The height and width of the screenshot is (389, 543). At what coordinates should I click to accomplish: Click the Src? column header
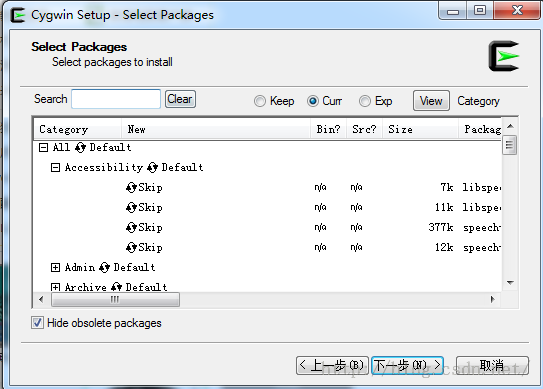[364, 130]
